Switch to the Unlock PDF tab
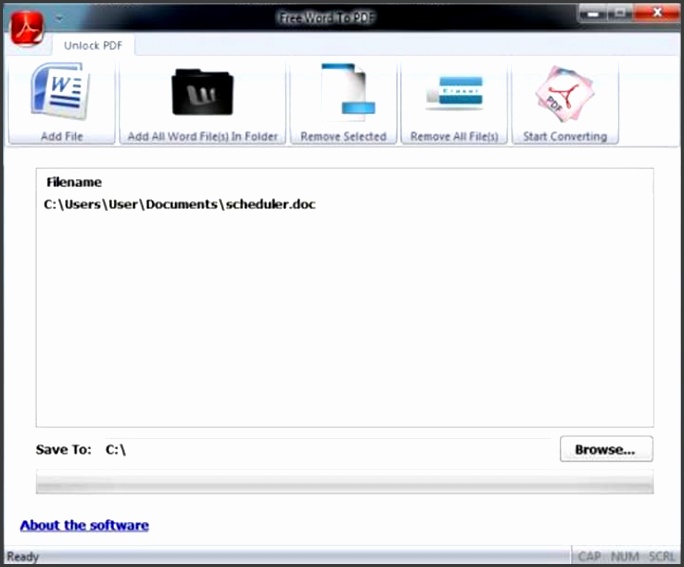 (93, 45)
